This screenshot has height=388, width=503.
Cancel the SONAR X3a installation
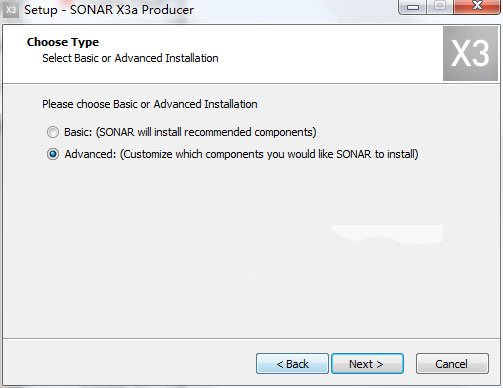point(452,364)
